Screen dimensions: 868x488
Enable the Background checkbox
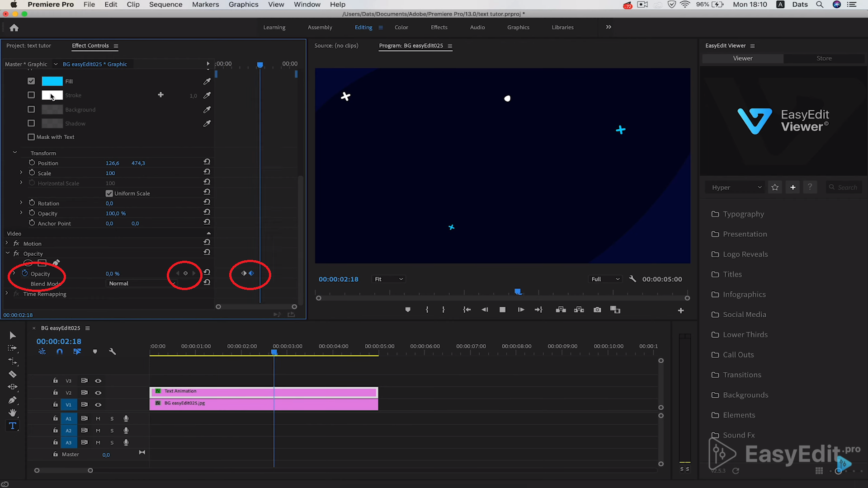click(31, 109)
